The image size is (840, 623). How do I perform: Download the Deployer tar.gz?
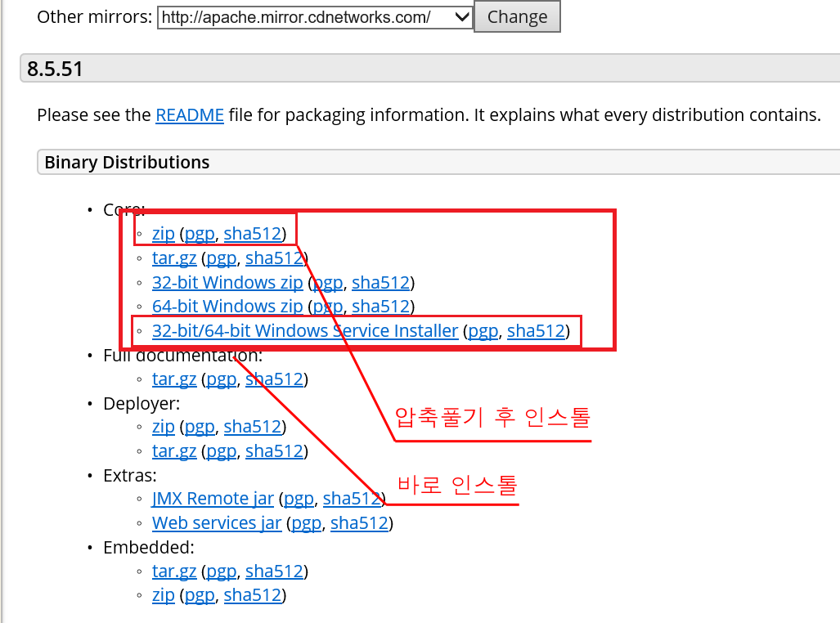[x=174, y=451]
